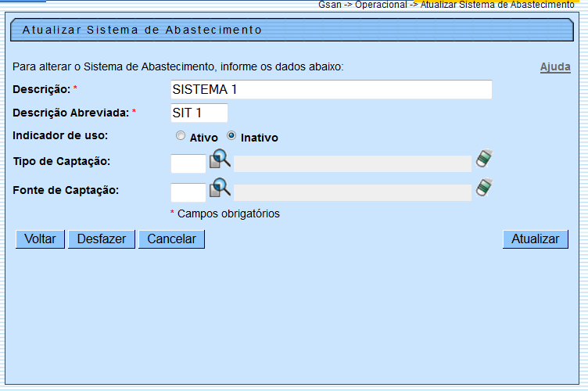The image size is (588, 391).
Task: Clear the Fonte de Captação field with eraser
Action: (484, 188)
